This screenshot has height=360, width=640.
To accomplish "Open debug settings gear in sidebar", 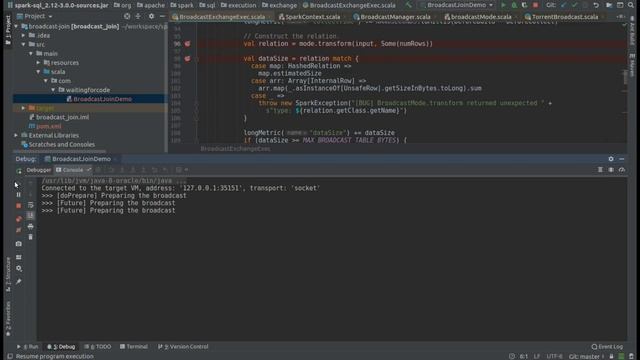I will 18,269.
